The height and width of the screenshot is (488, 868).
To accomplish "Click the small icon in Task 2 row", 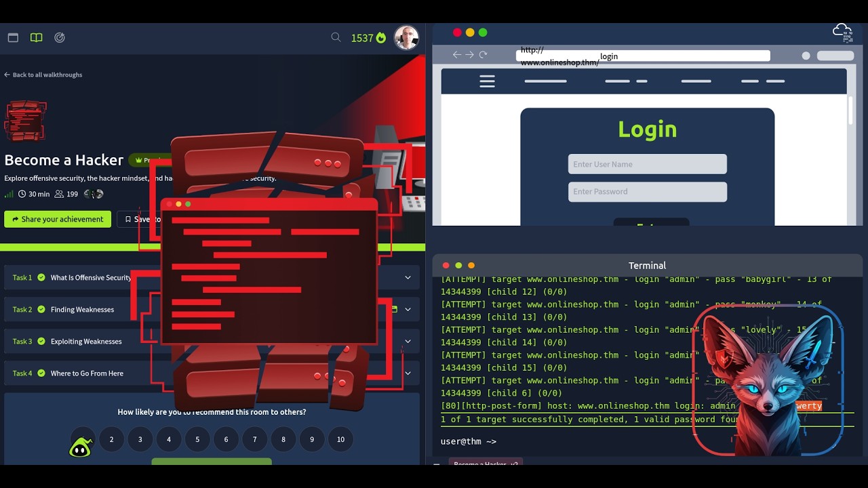I will 395,309.
